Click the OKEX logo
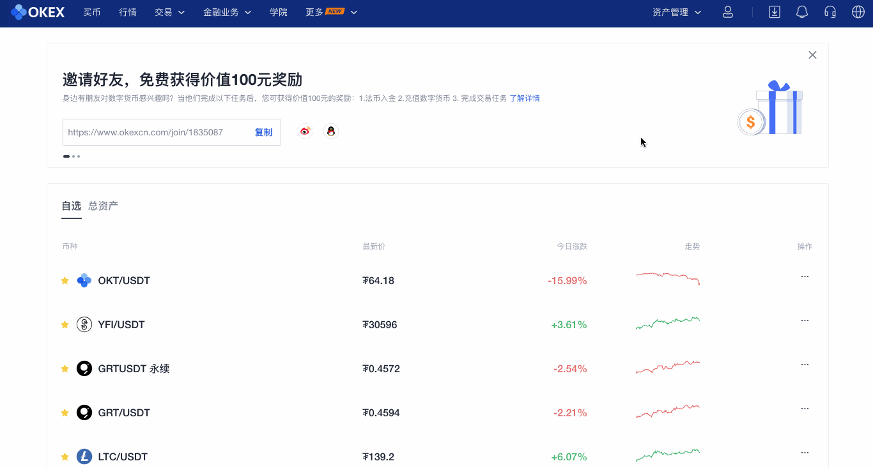The image size is (874, 468). click(x=38, y=12)
